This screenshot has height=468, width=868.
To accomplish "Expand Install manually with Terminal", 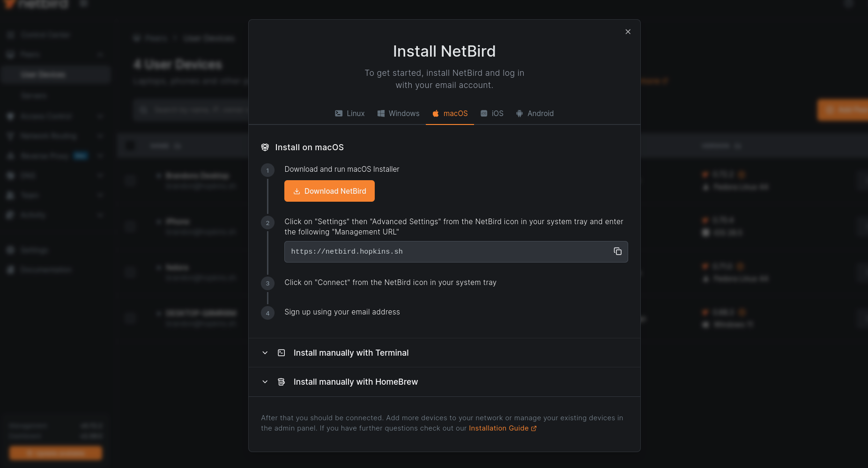I will [444, 353].
